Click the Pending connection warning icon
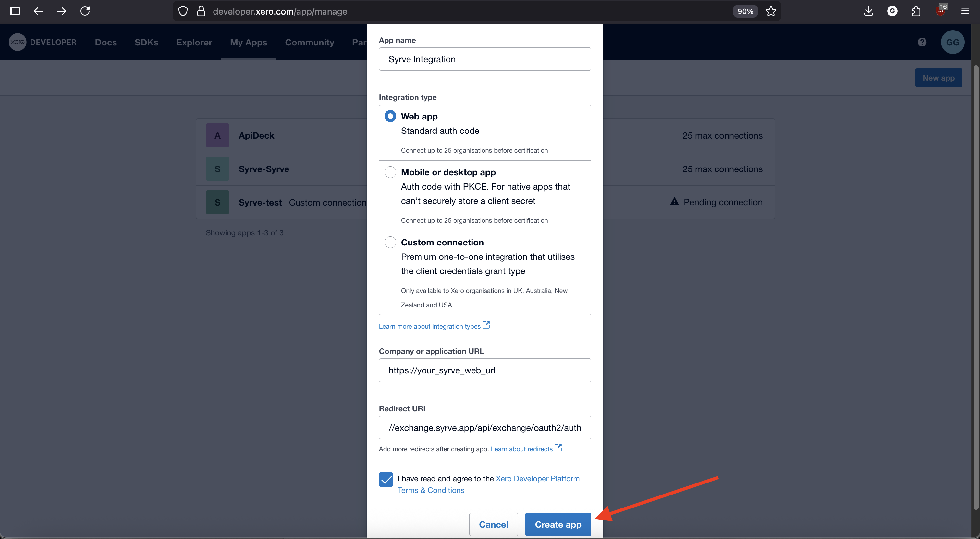The width and height of the screenshot is (980, 539). click(x=674, y=202)
